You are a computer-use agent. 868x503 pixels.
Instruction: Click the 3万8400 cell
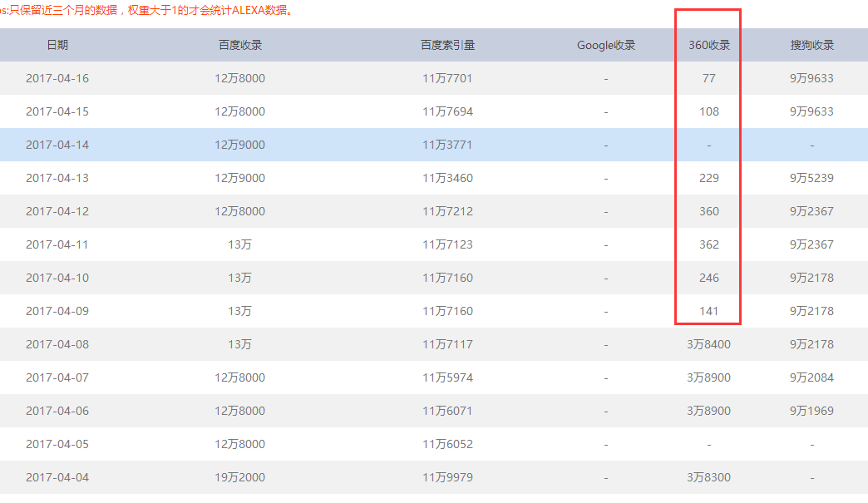(709, 344)
